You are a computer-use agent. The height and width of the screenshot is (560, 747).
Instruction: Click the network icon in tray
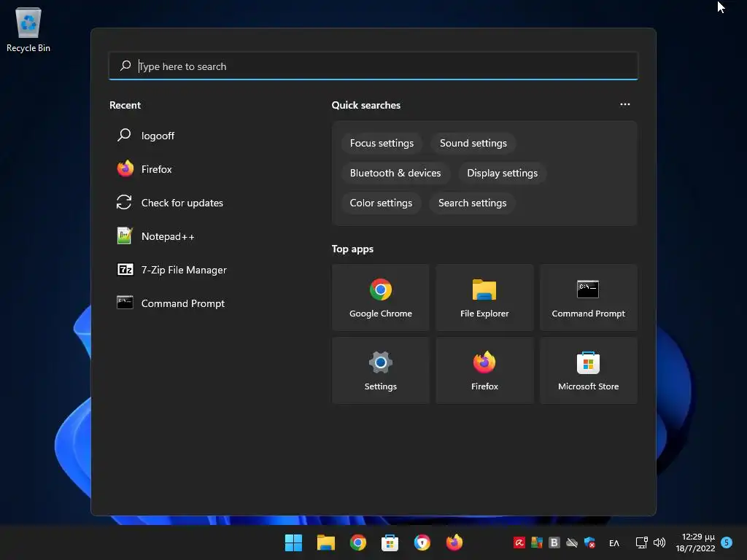(x=642, y=542)
